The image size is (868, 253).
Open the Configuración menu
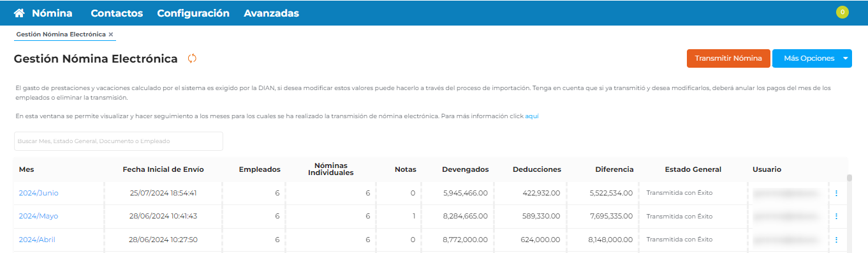point(193,13)
